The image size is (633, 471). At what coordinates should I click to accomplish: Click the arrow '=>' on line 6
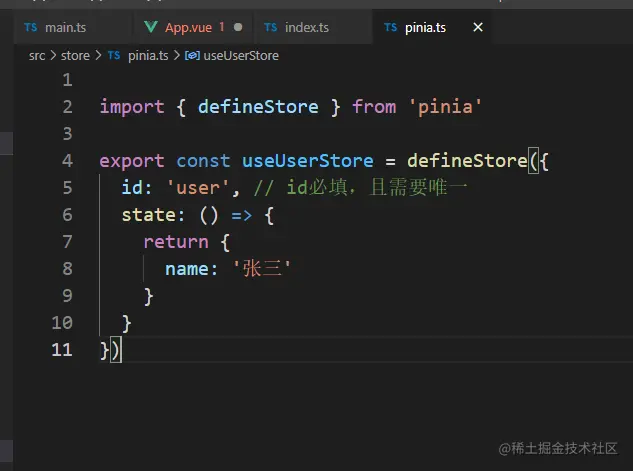pos(241,216)
